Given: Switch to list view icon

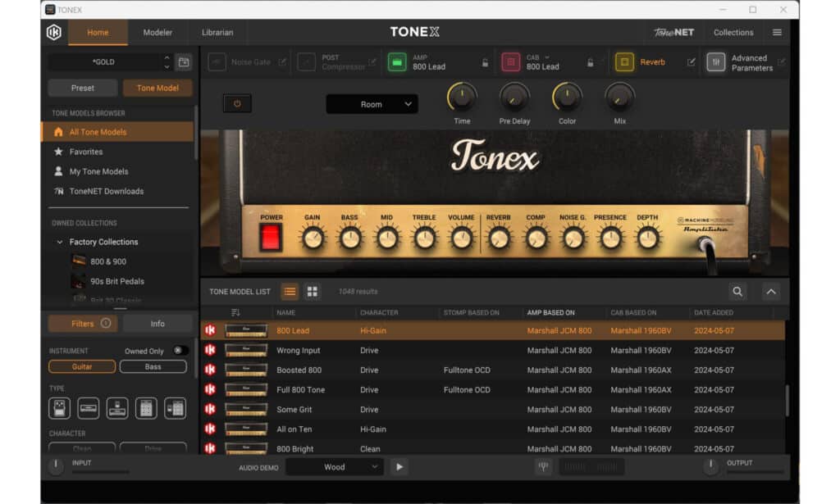Looking at the screenshot, I should coord(290,292).
